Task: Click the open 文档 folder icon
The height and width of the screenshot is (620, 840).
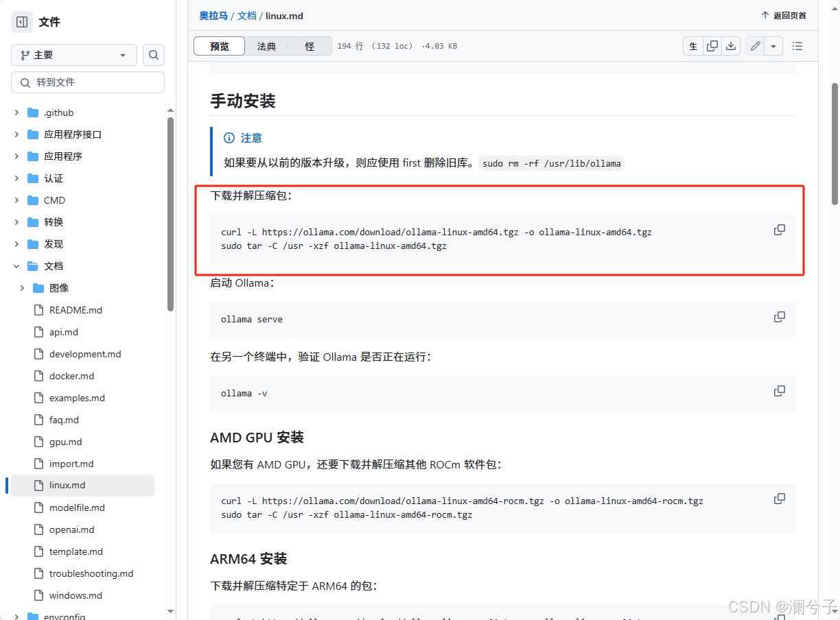Action: [33, 266]
